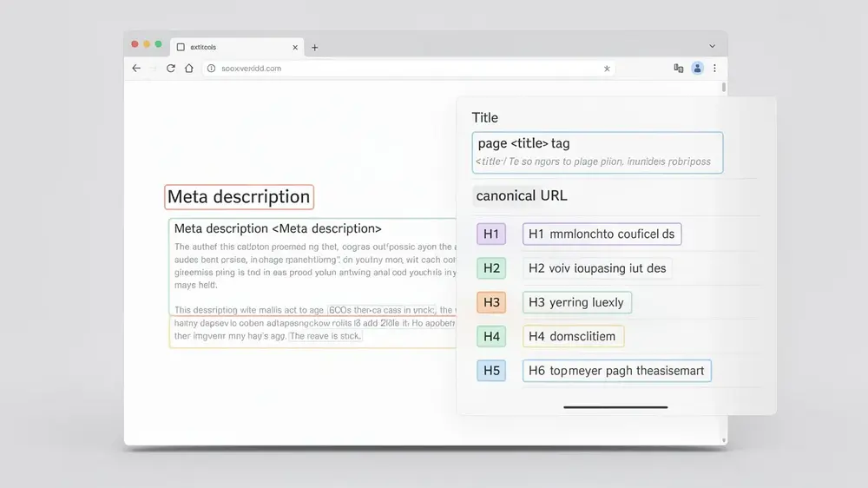This screenshot has height=488, width=868.
Task: Close the extitcols tab
Action: pyautogui.click(x=295, y=48)
